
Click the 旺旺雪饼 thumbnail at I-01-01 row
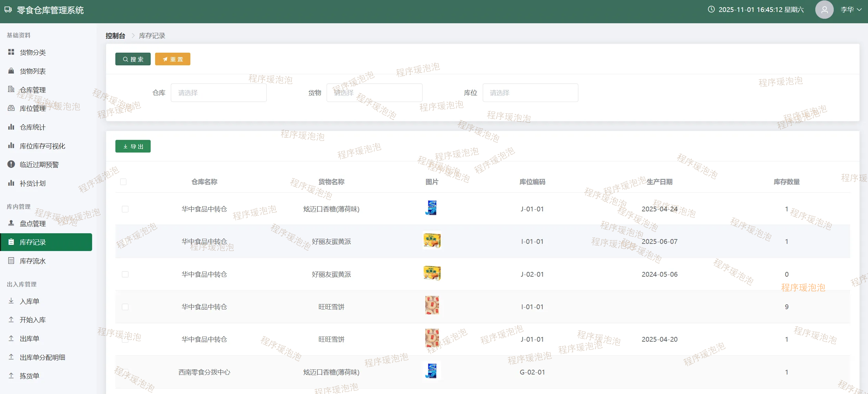432,305
